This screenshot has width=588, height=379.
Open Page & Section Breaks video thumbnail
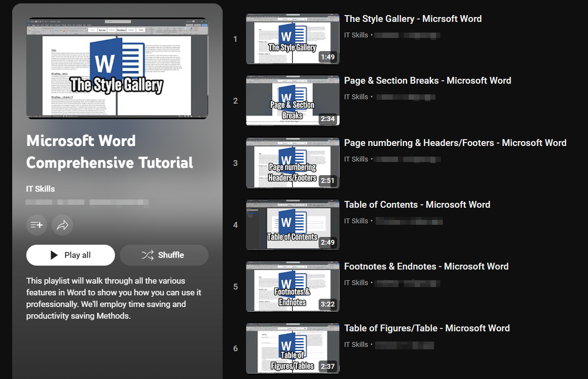[292, 101]
